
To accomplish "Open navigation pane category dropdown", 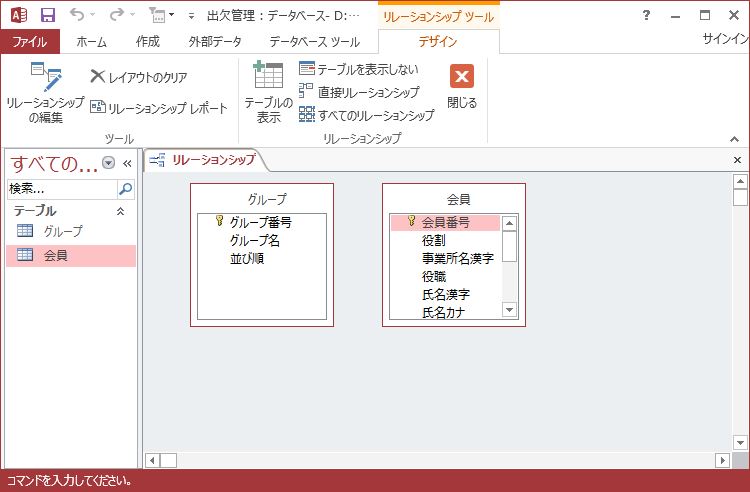I will point(109,163).
